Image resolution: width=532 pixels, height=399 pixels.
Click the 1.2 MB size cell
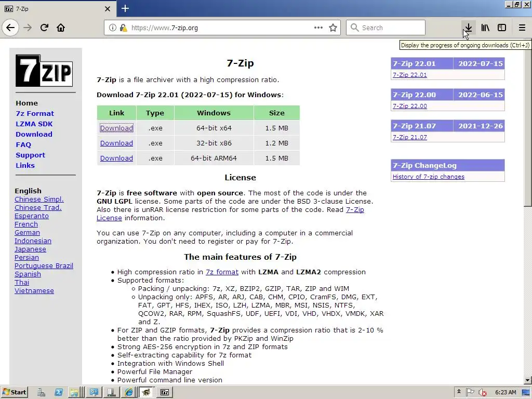[x=276, y=143]
